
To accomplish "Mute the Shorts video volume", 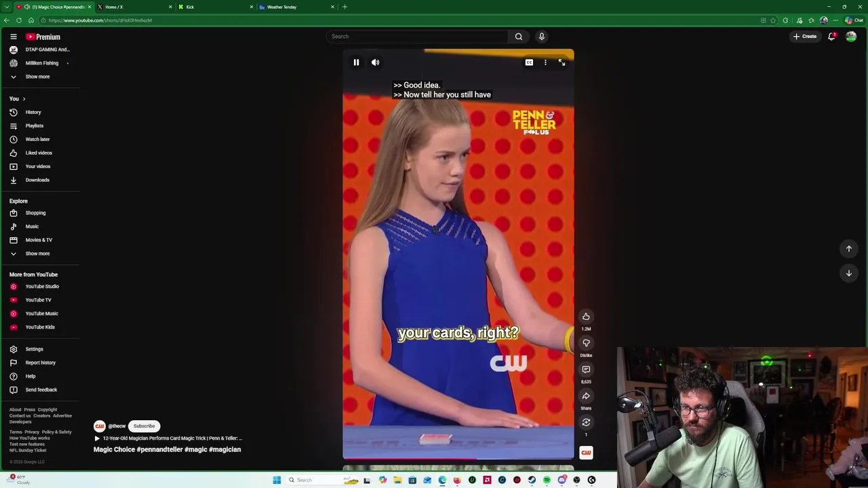I will [x=375, y=62].
